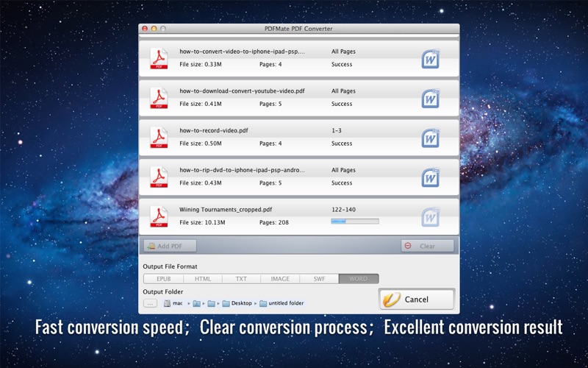Pick the SWF output format

pyautogui.click(x=319, y=279)
